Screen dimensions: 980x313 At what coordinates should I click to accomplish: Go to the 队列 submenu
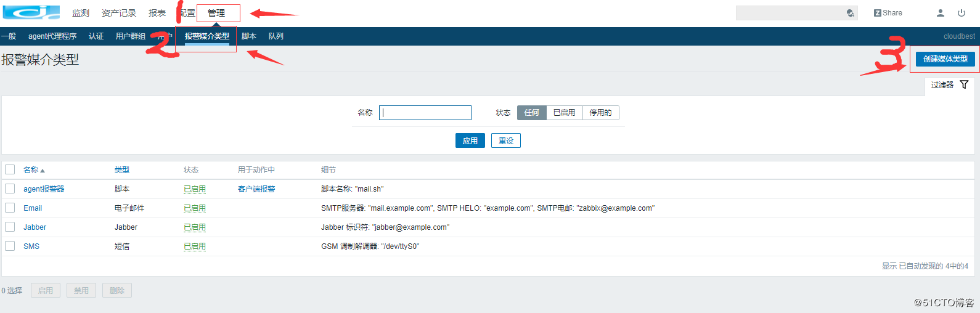[x=276, y=36]
